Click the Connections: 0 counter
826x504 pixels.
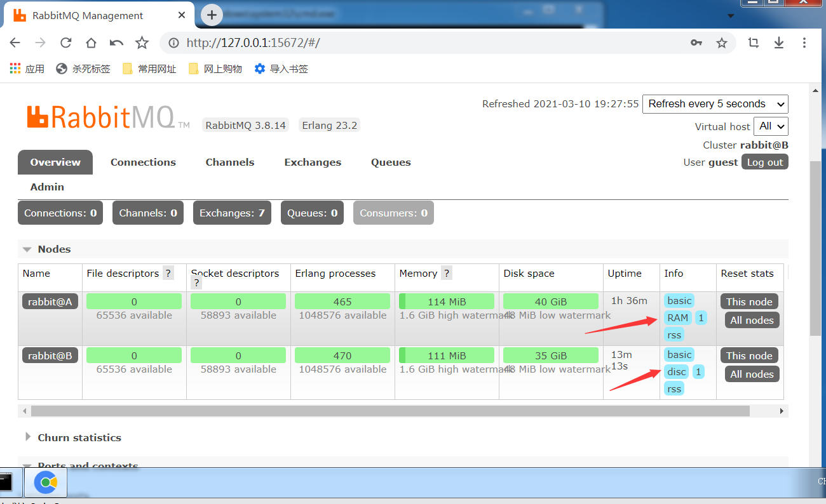pos(60,213)
